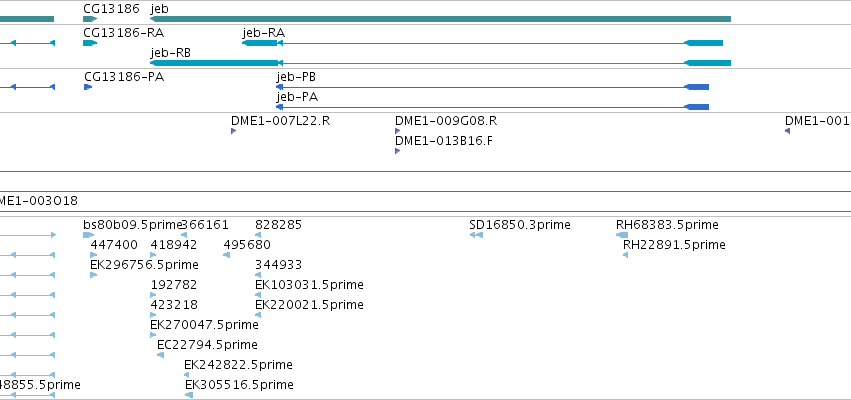
Task: Click the EK270047.5prime EST label
Action: 205,325
